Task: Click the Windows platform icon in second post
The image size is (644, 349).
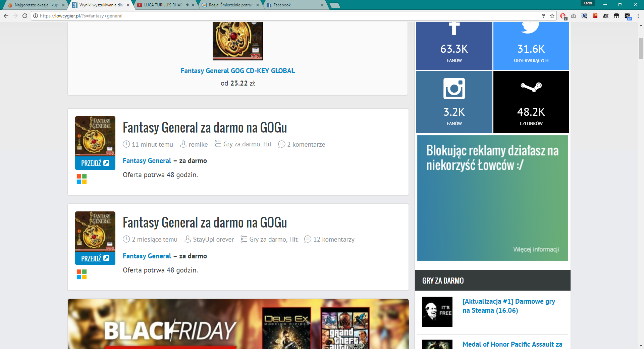Action: tap(82, 274)
